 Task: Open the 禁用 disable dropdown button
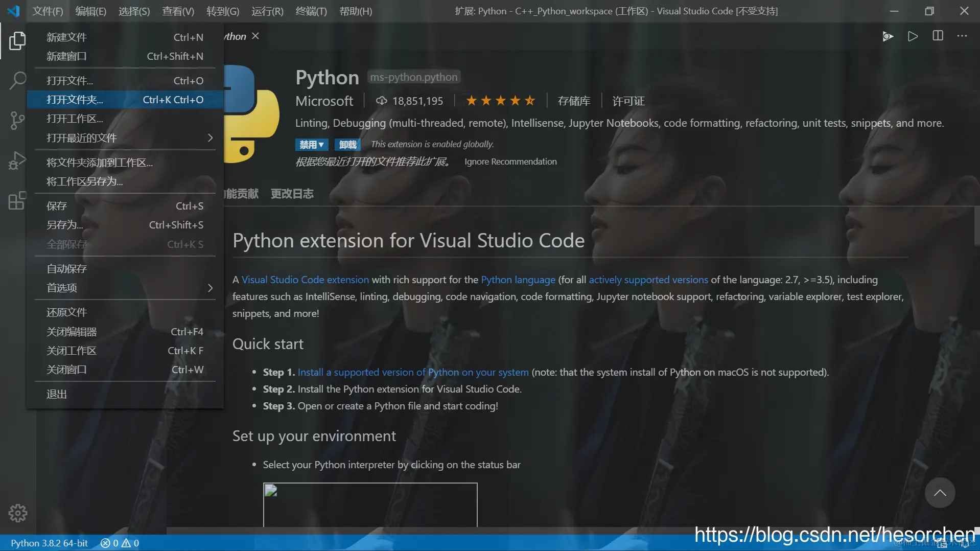[x=312, y=145]
